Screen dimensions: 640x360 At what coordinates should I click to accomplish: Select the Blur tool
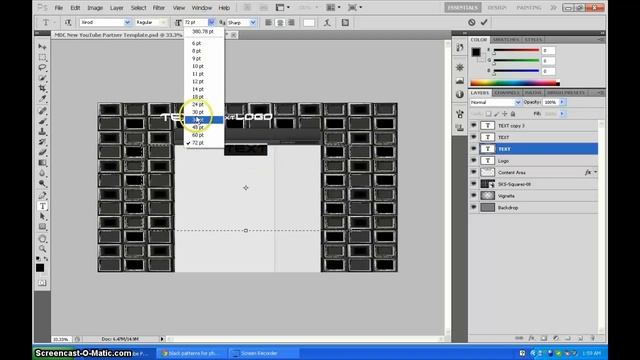(42, 173)
